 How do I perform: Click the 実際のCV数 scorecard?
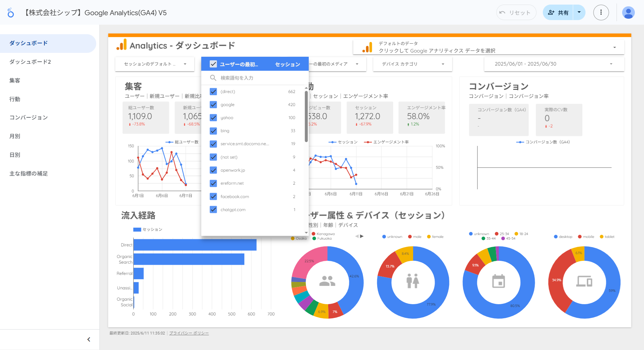pos(559,120)
